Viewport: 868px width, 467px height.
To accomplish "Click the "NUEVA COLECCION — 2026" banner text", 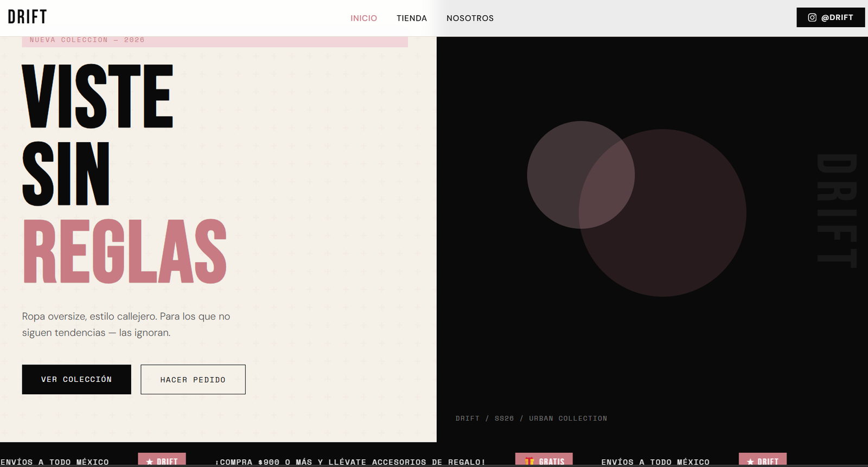I will click(x=87, y=40).
